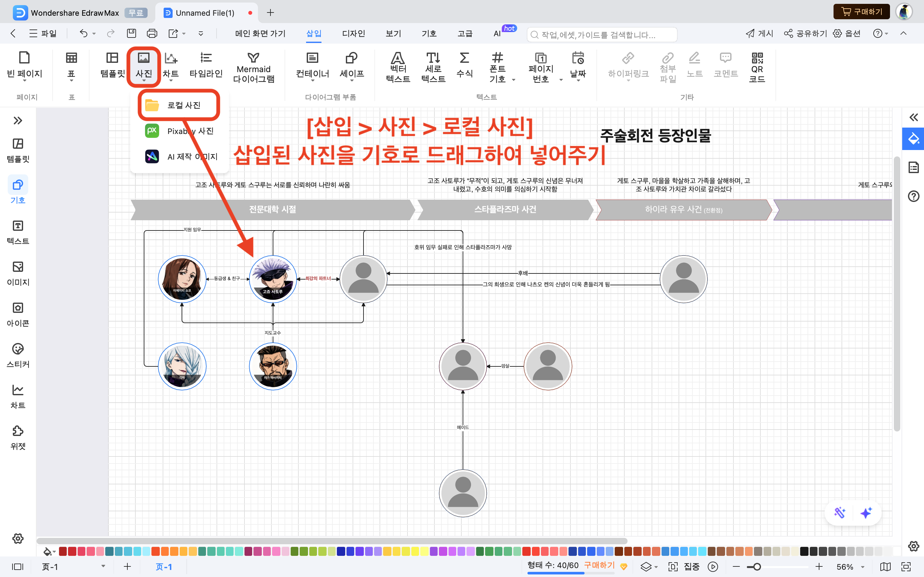
Task: Switch to the Design (디자인) tab
Action: [x=353, y=34]
